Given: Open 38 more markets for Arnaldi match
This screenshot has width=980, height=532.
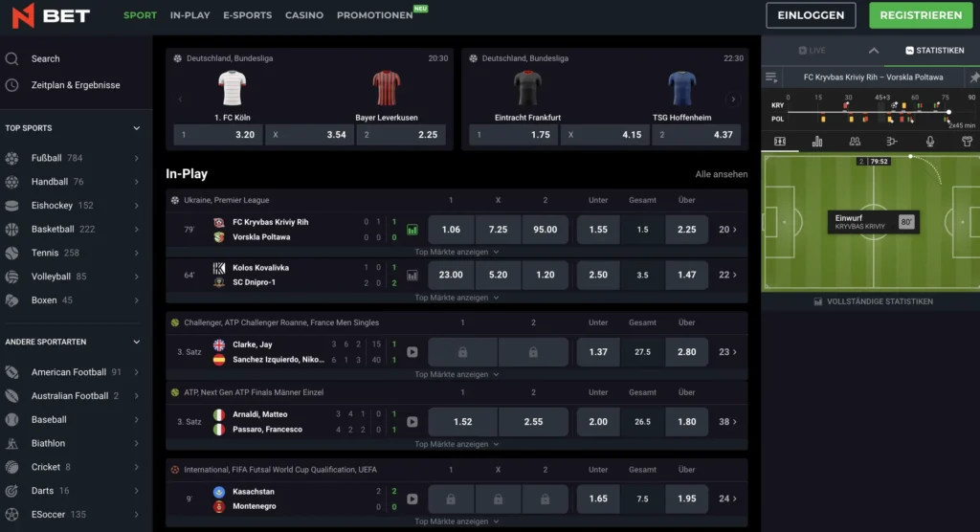Looking at the screenshot, I should pos(727,422).
